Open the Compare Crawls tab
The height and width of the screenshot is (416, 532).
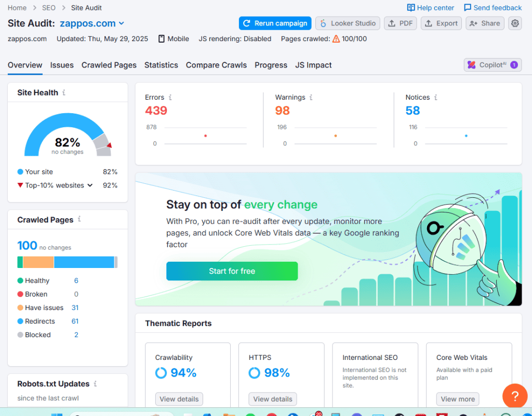tap(216, 65)
